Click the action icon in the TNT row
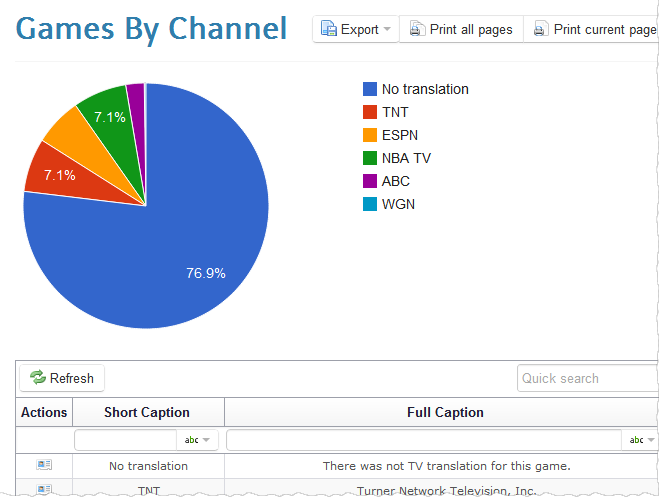 [44, 490]
